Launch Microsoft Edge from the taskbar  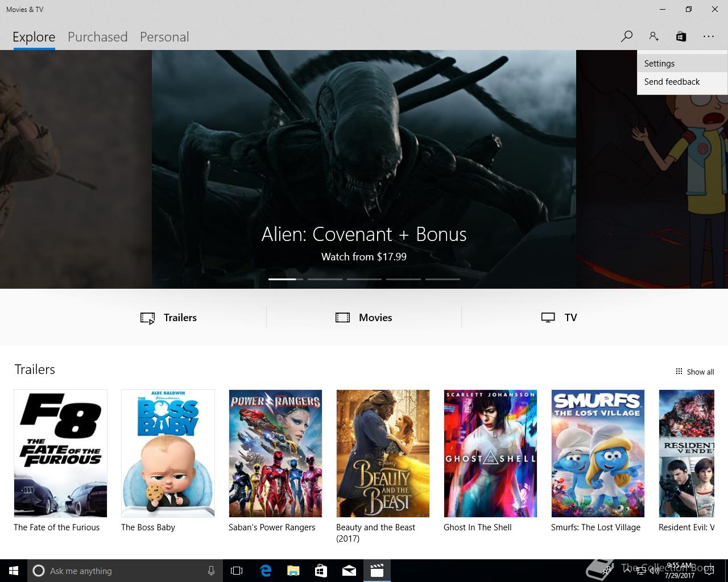point(266,571)
